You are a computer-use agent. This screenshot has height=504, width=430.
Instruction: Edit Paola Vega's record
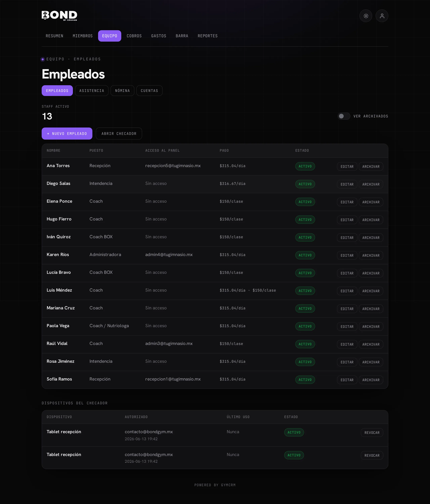[347, 326]
